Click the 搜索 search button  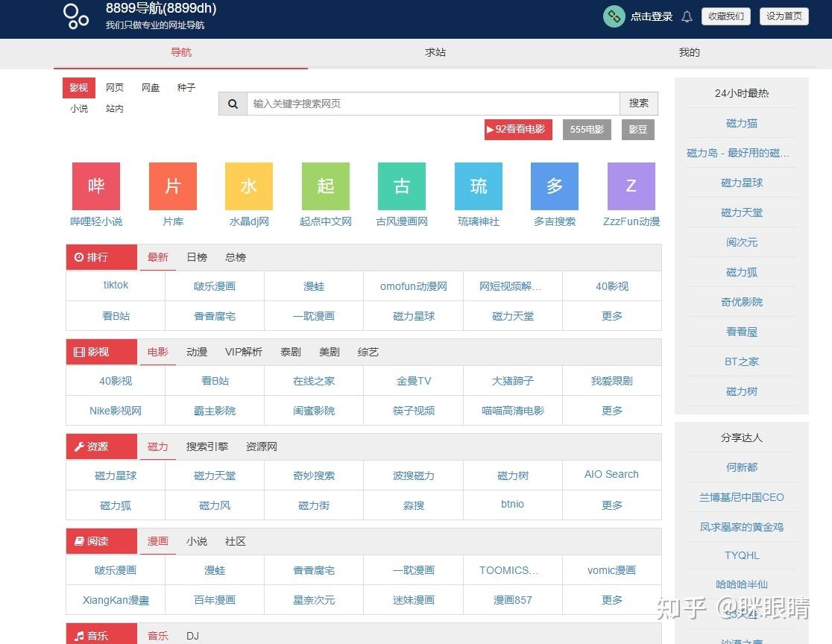pos(639,104)
